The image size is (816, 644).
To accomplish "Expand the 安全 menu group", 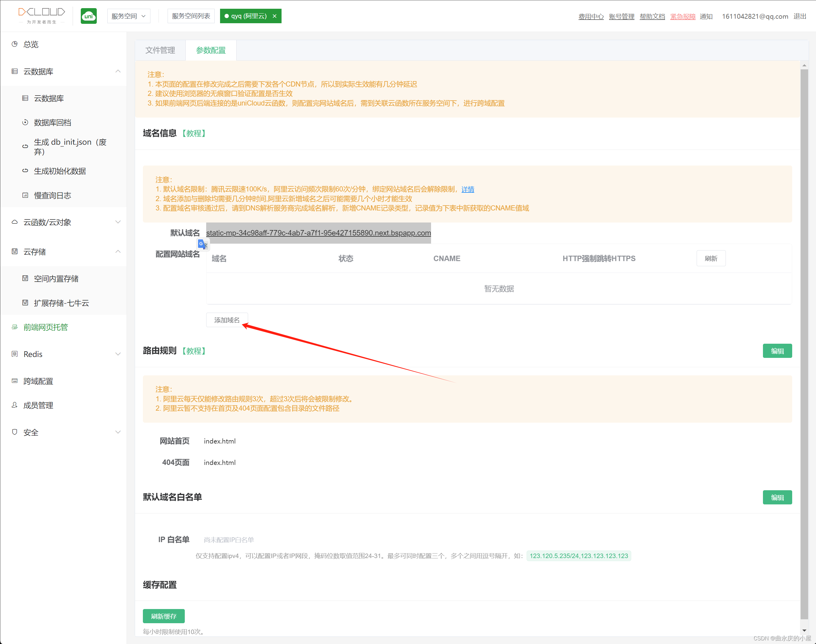I will click(118, 432).
